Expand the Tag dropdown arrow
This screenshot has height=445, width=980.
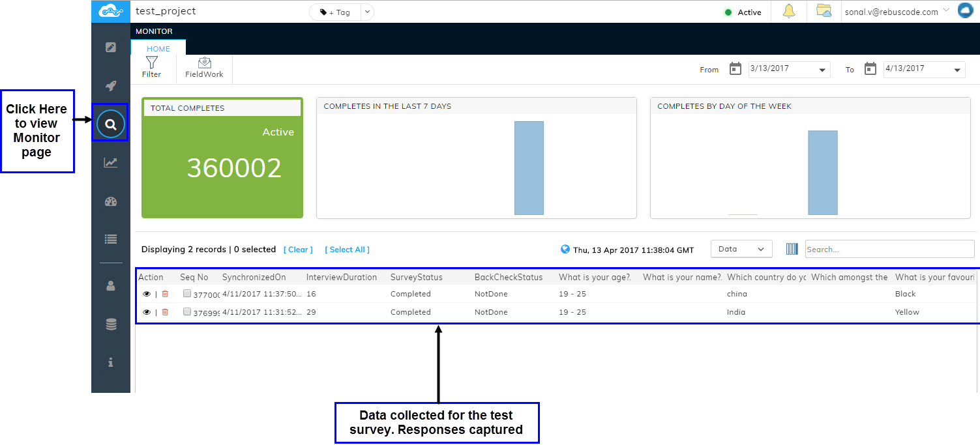click(x=367, y=12)
